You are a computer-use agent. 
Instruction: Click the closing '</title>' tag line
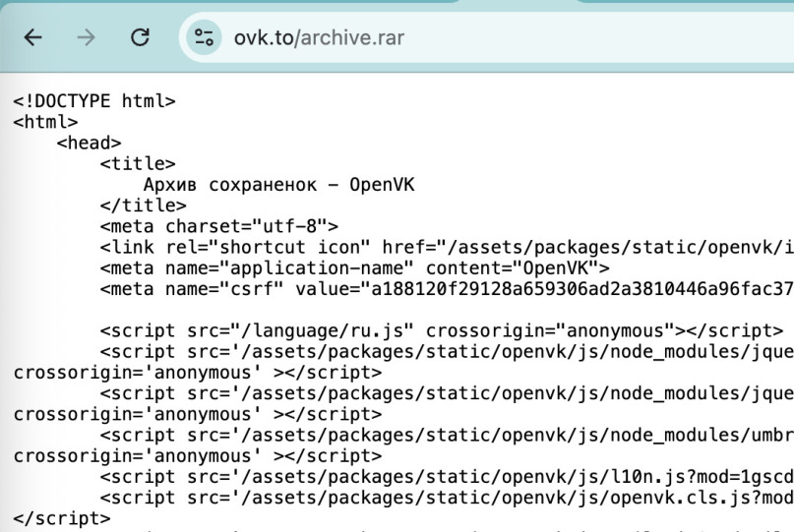(x=144, y=206)
